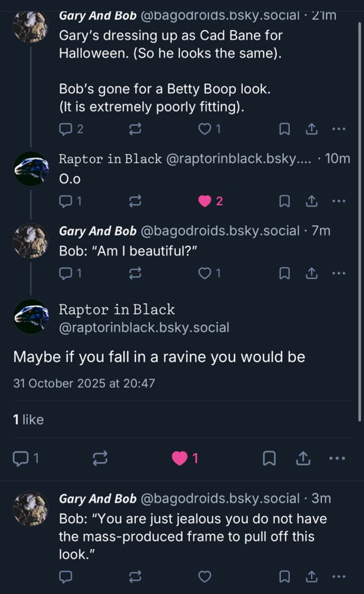364x594 pixels.
Task: Like the 'Am I beautiful?' post
Action: pos(205,273)
